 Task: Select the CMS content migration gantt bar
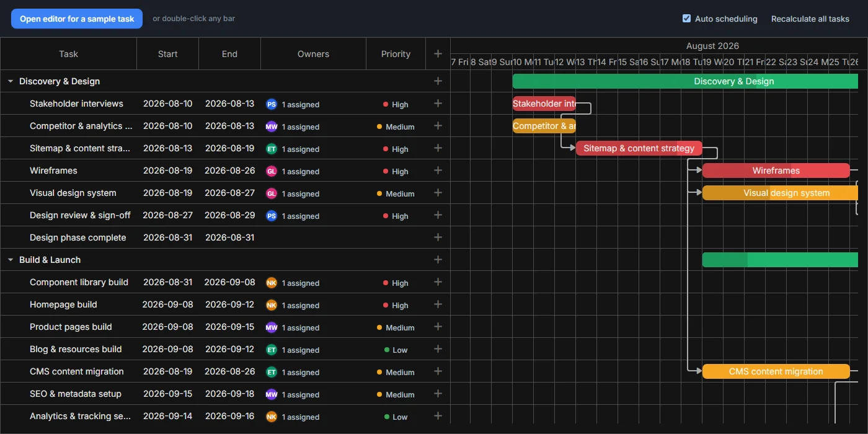point(776,371)
